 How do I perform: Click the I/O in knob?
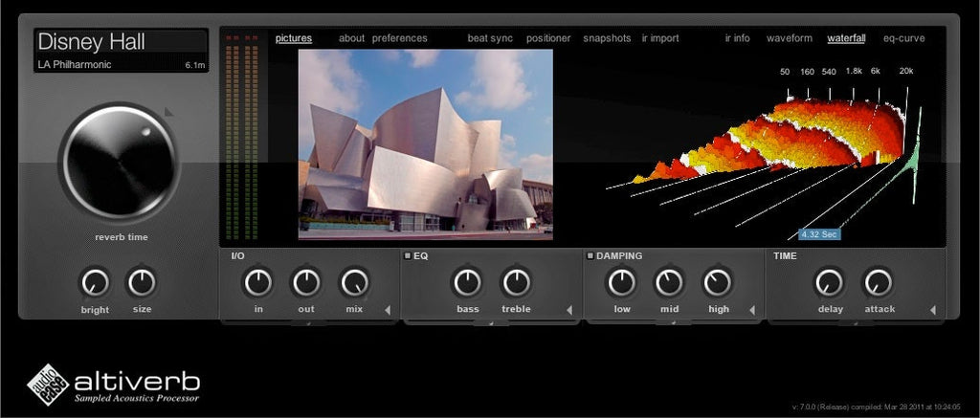(x=258, y=283)
